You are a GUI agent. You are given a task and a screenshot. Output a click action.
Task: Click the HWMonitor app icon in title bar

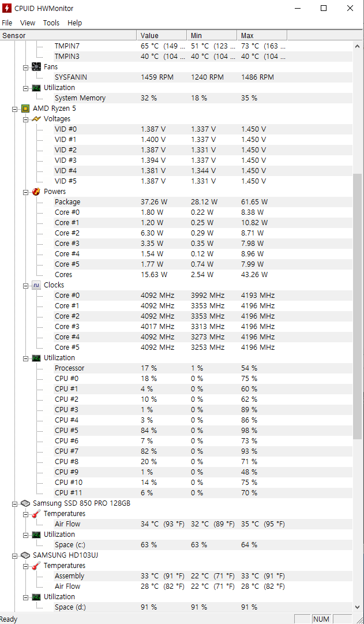(6, 8)
